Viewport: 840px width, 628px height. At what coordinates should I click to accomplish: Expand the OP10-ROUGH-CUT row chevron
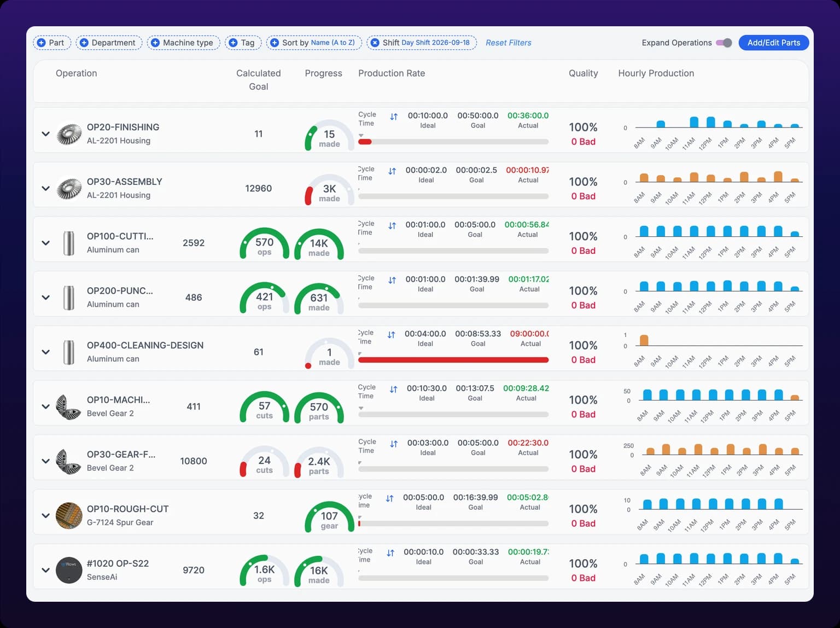tap(46, 515)
